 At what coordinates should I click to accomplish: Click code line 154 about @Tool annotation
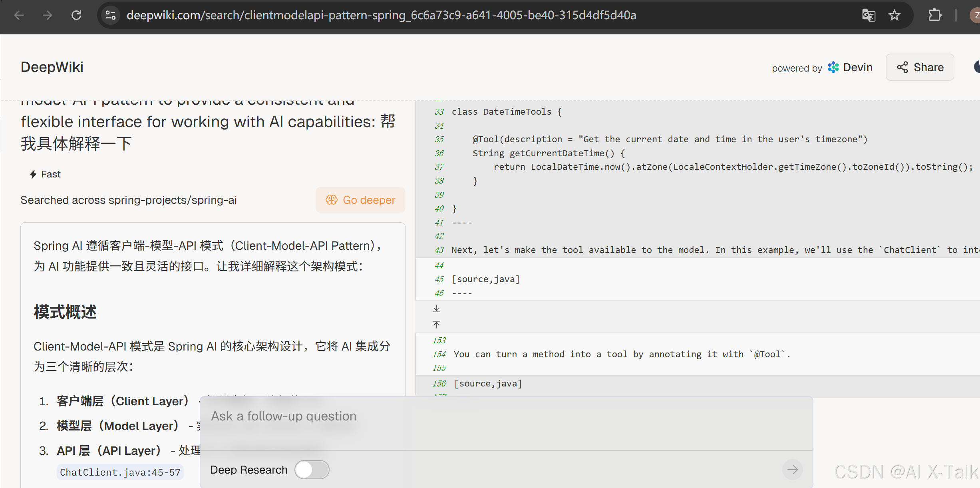[621, 354]
